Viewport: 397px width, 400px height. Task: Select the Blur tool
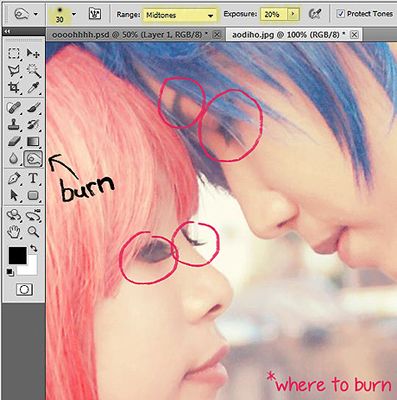pos(14,159)
